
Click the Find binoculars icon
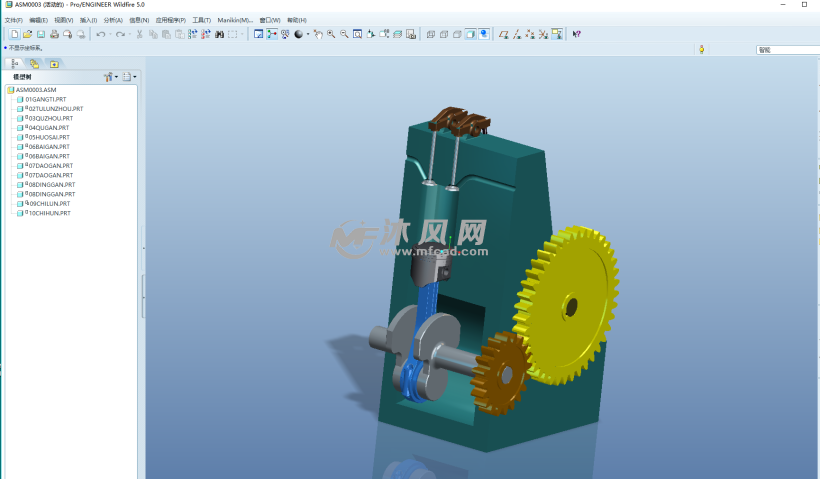pos(218,34)
